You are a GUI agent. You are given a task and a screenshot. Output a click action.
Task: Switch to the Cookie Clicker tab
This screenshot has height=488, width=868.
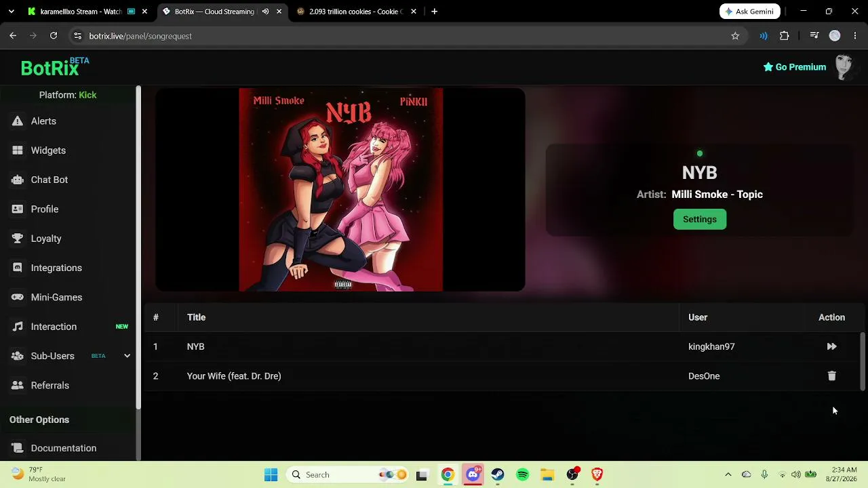357,12
